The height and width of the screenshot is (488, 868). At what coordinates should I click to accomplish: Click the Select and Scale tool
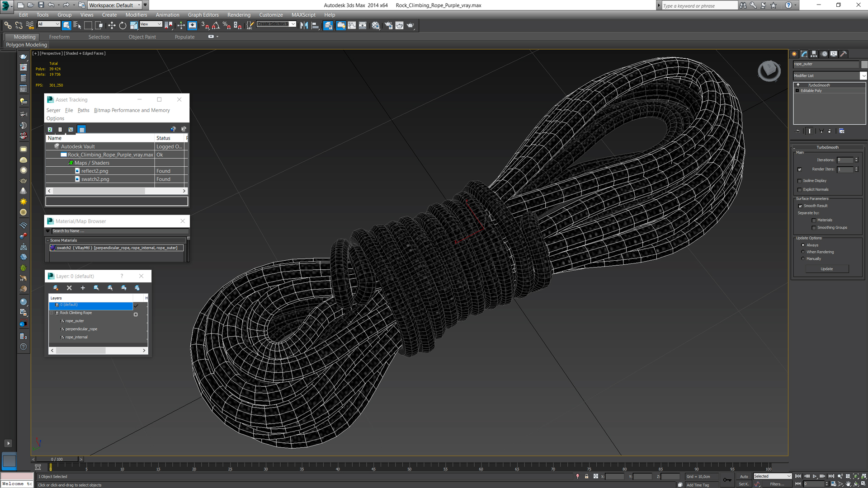[x=131, y=25]
